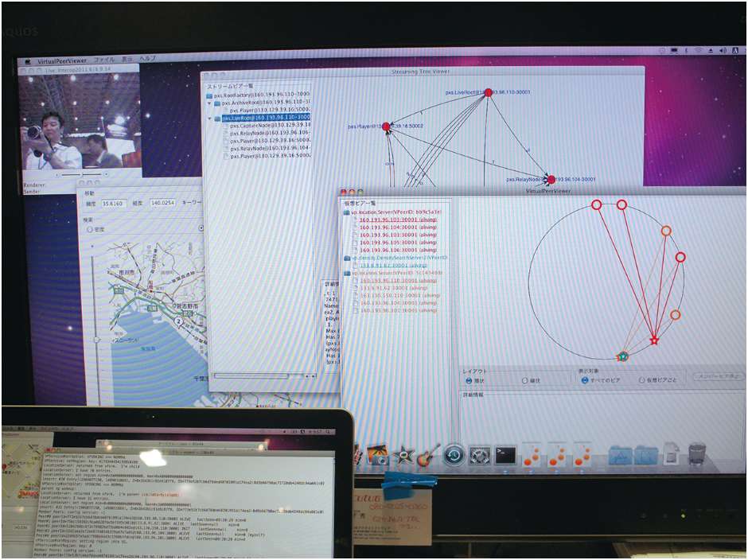Viewport: 748px width, 560px height.
Task: Click the volume icon in the menu bar
Action: 723,50
